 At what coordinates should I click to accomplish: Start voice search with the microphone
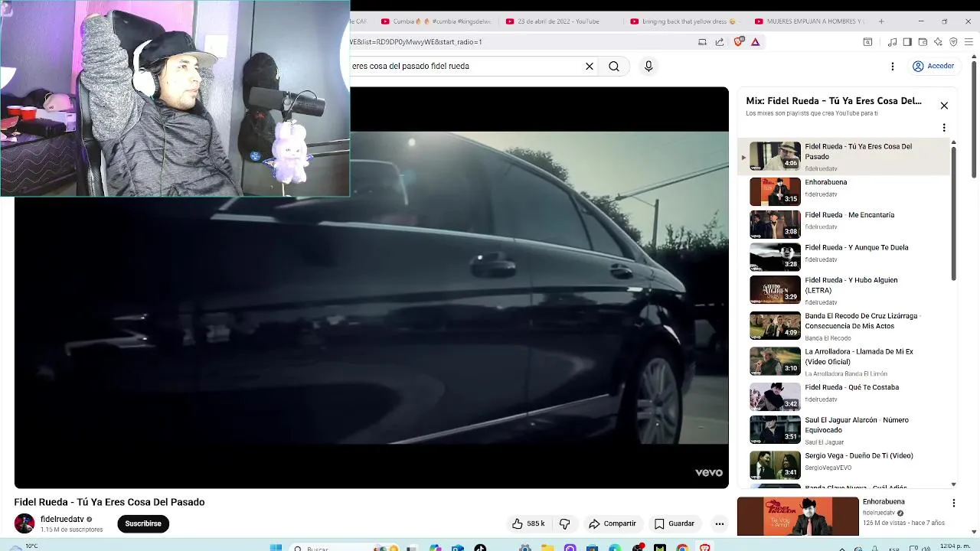pos(648,67)
